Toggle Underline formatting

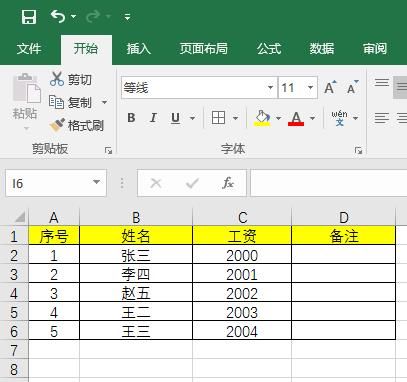[x=175, y=118]
